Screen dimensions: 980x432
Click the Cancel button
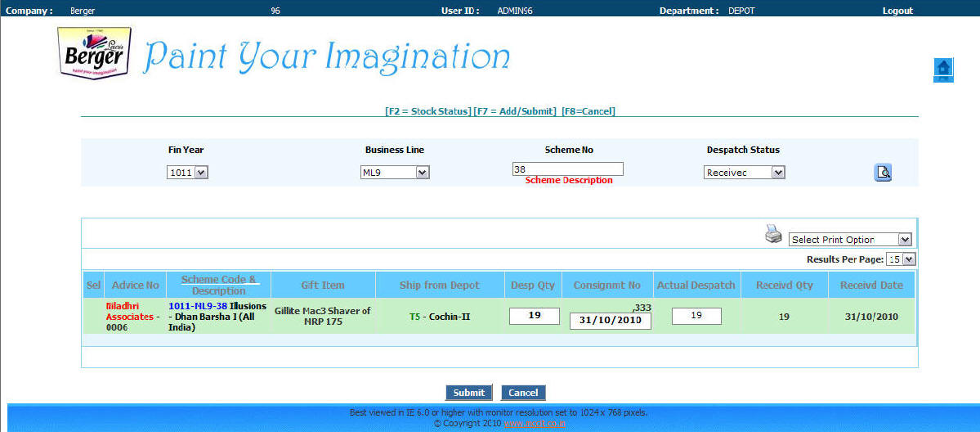point(523,393)
